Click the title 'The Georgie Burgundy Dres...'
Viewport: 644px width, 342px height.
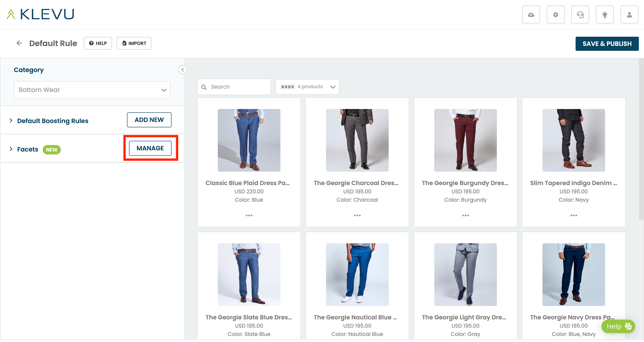(x=465, y=183)
